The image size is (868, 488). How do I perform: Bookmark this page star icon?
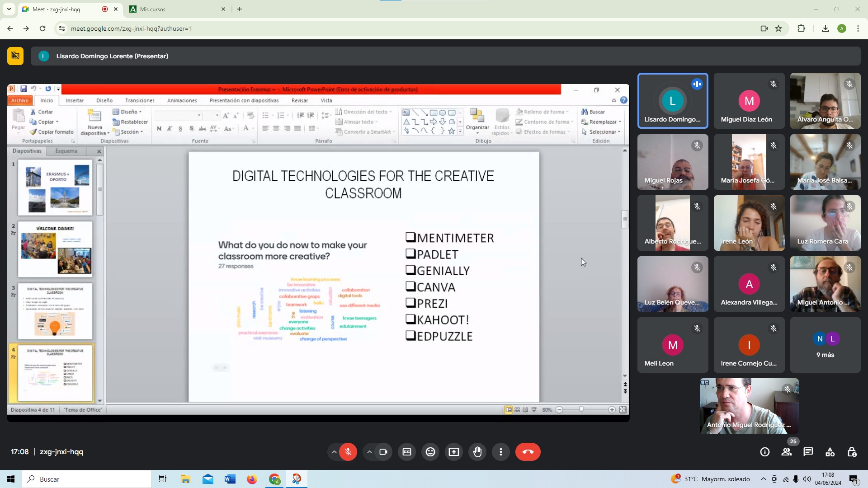click(778, 28)
